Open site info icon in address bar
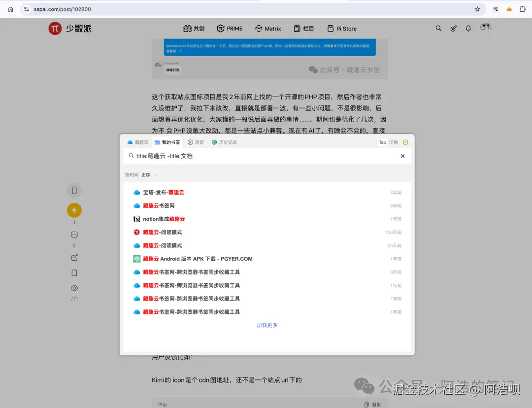This screenshot has width=532, height=408. coord(27,9)
